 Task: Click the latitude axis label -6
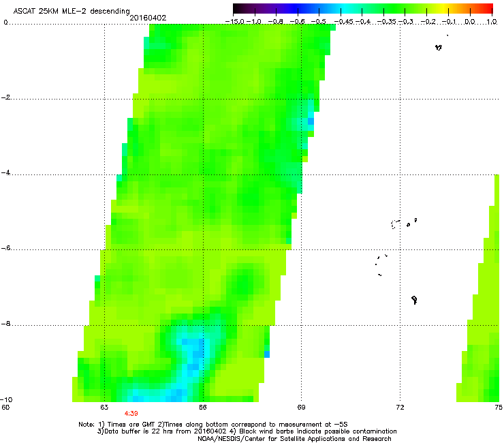[x=6, y=248]
